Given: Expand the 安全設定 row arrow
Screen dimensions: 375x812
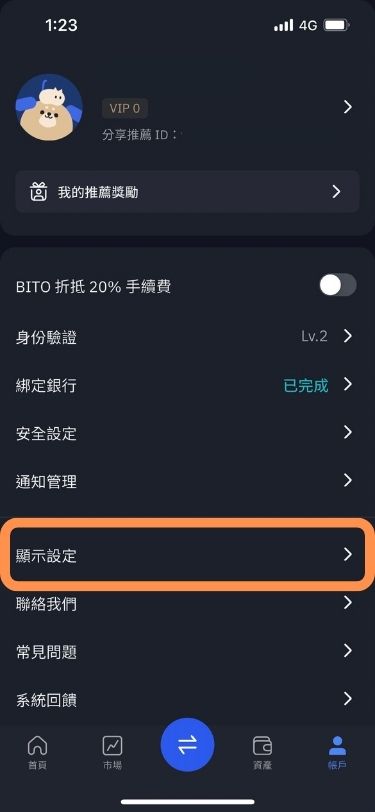Looking at the screenshot, I should click(x=348, y=432).
